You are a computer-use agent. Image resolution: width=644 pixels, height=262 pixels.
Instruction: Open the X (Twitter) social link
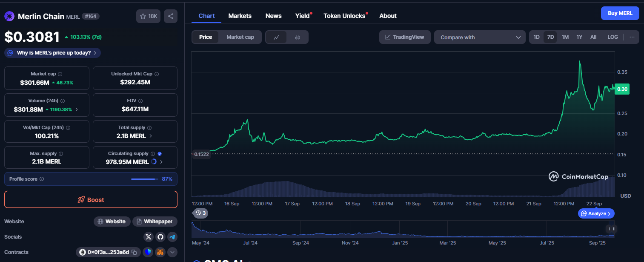coord(148,237)
